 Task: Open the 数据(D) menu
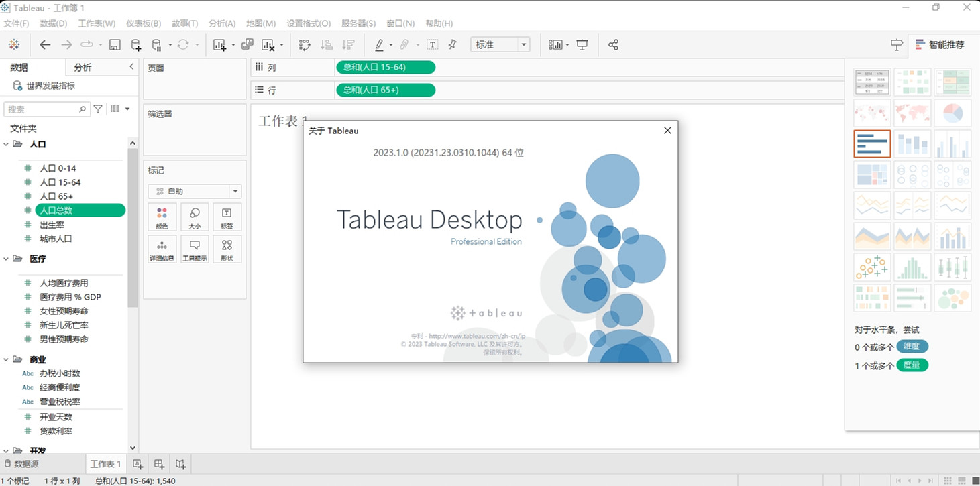(x=54, y=23)
